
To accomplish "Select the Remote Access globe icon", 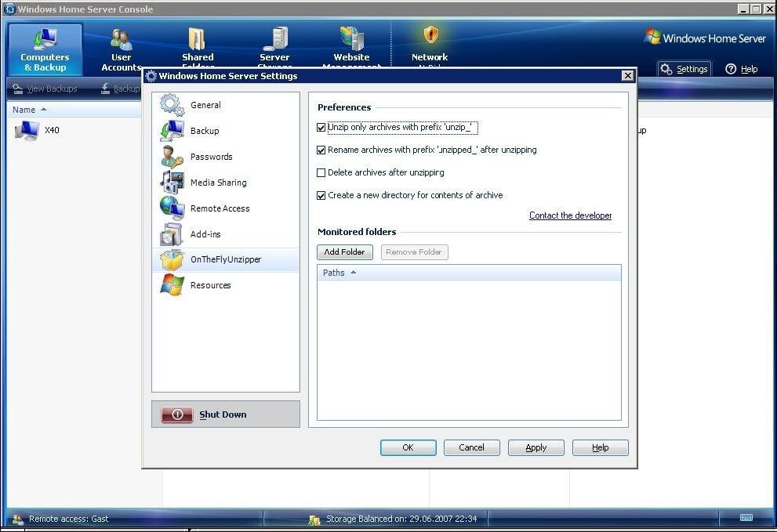I will click(x=172, y=208).
